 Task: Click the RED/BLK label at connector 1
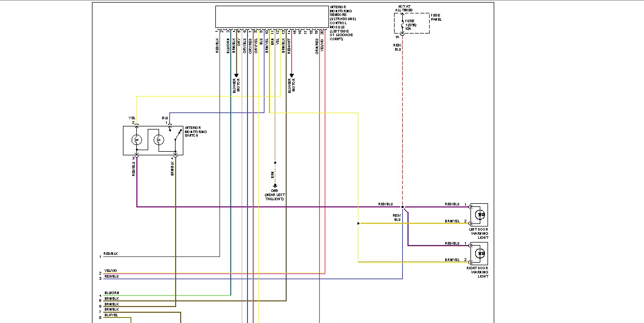coord(111,254)
